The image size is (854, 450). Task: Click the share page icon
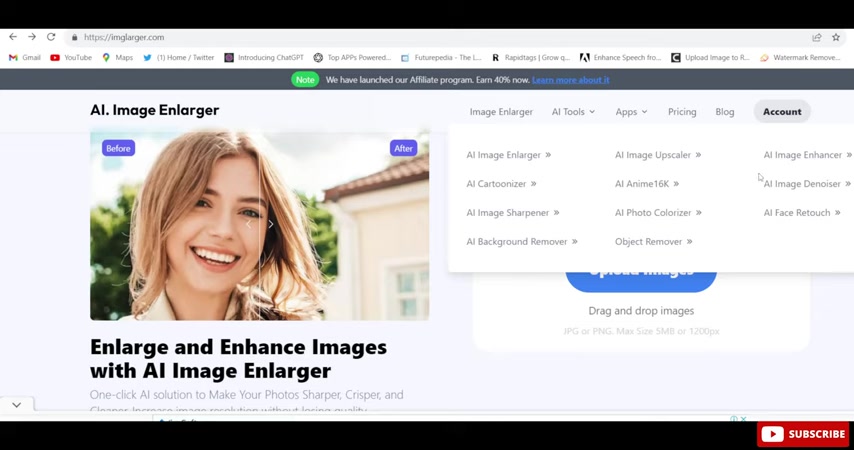point(816,38)
